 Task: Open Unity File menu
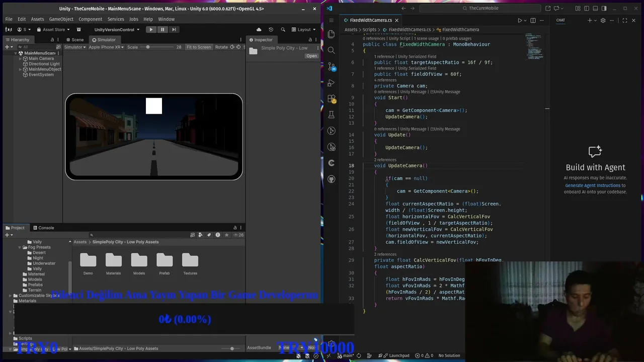pyautogui.click(x=9, y=19)
